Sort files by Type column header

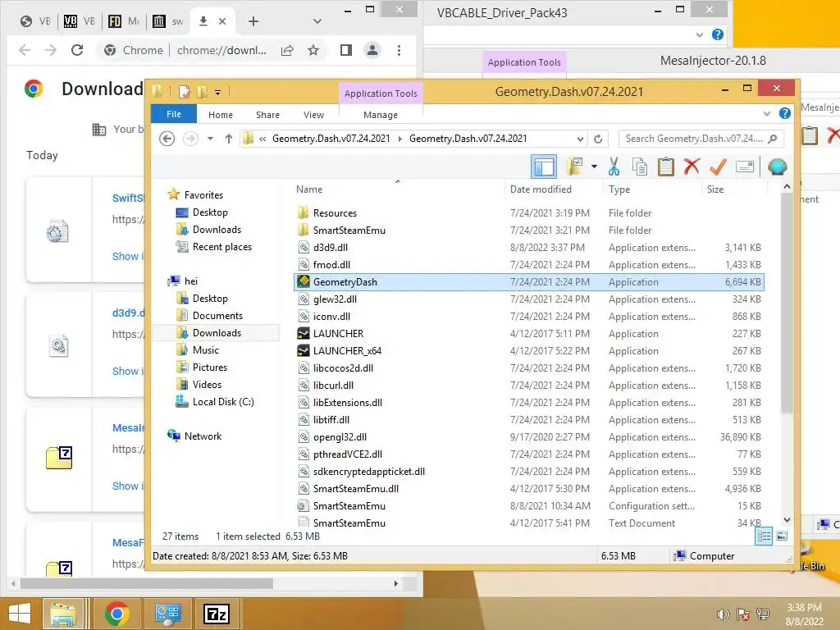click(x=652, y=189)
